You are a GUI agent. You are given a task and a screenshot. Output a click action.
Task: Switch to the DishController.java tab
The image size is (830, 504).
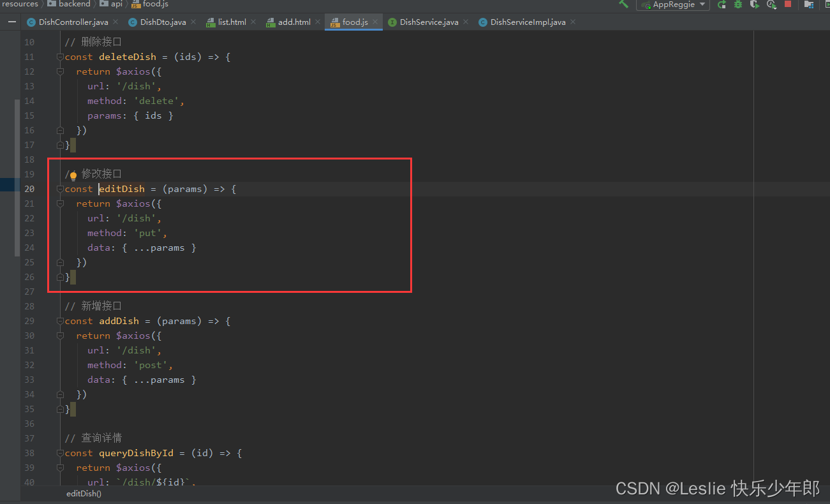click(x=73, y=22)
